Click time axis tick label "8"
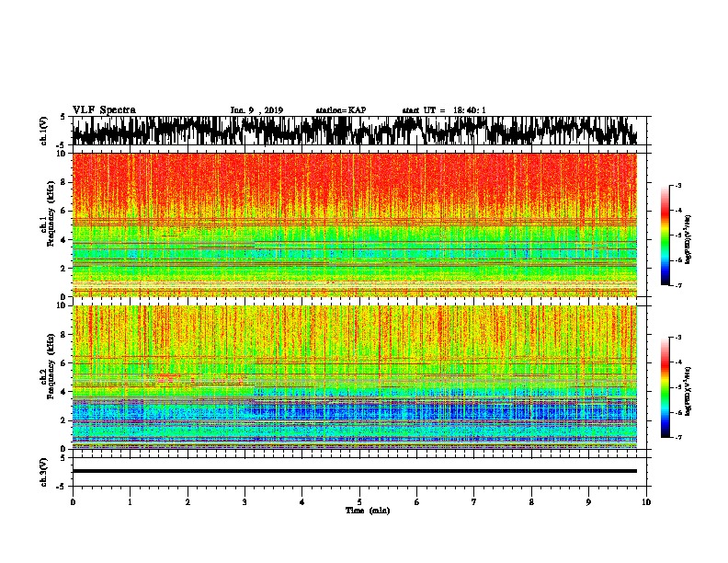Viewport: 728px width, 563px height. pos(531,502)
